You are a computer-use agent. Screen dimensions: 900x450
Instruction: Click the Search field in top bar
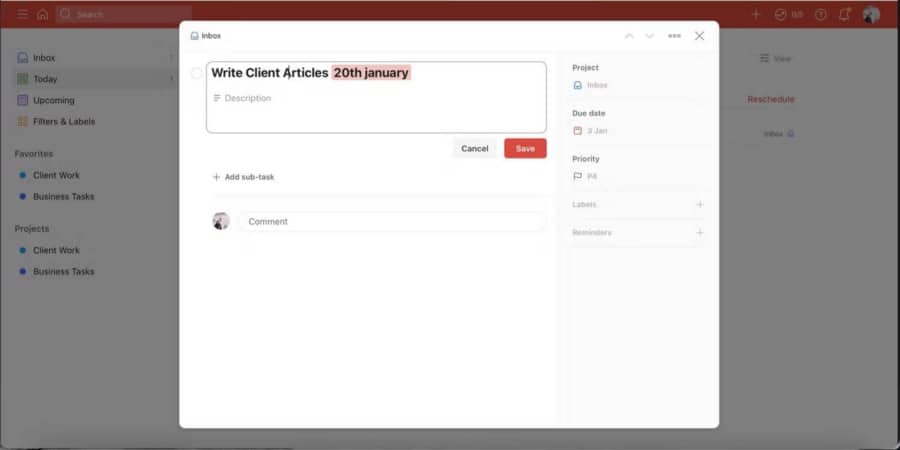tap(124, 14)
